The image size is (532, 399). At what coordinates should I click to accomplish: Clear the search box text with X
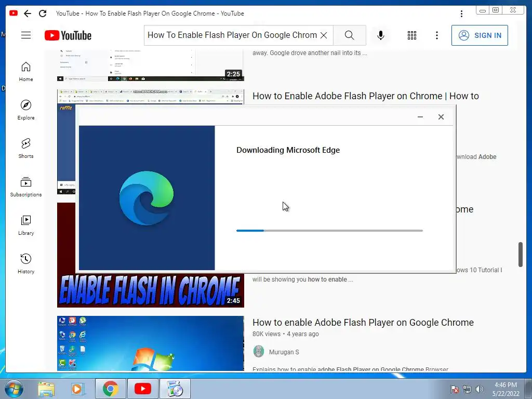click(x=324, y=35)
